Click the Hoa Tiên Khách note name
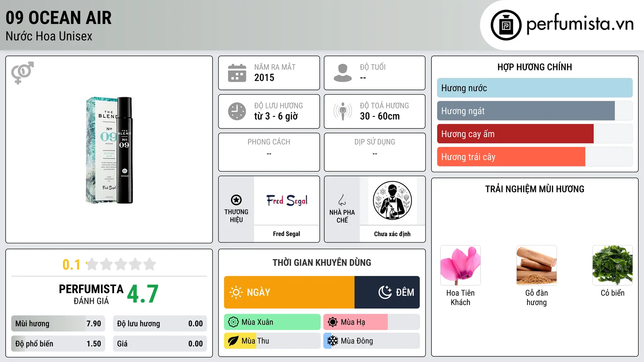This screenshot has width=644, height=362. point(460,298)
